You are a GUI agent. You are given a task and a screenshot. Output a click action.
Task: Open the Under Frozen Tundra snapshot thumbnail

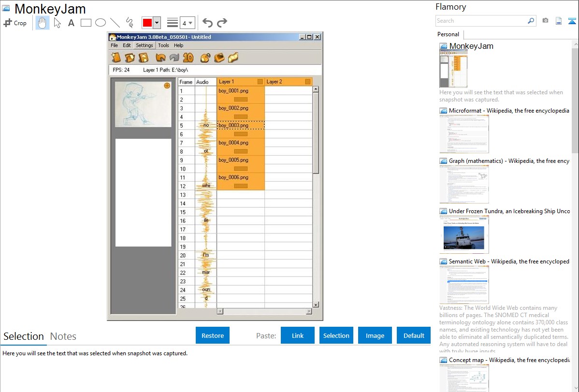(464, 234)
